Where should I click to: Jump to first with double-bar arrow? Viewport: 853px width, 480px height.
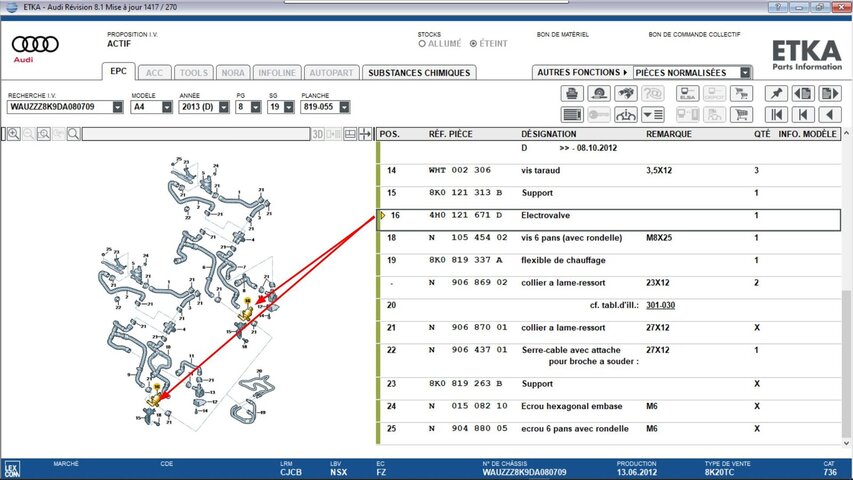click(x=776, y=115)
